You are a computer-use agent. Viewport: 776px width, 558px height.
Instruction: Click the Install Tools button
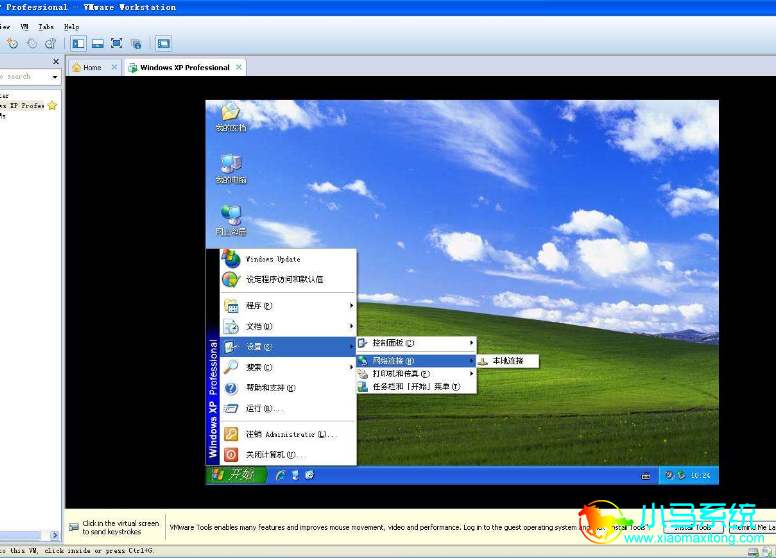point(693,527)
